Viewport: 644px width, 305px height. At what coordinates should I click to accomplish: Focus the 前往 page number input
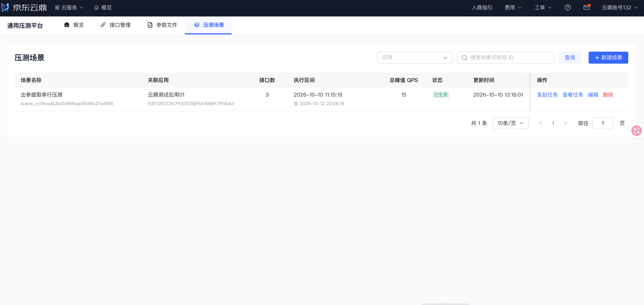pos(603,123)
